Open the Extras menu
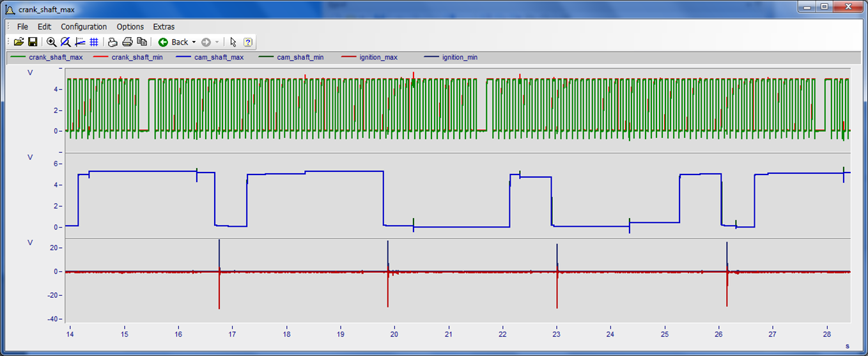 164,27
